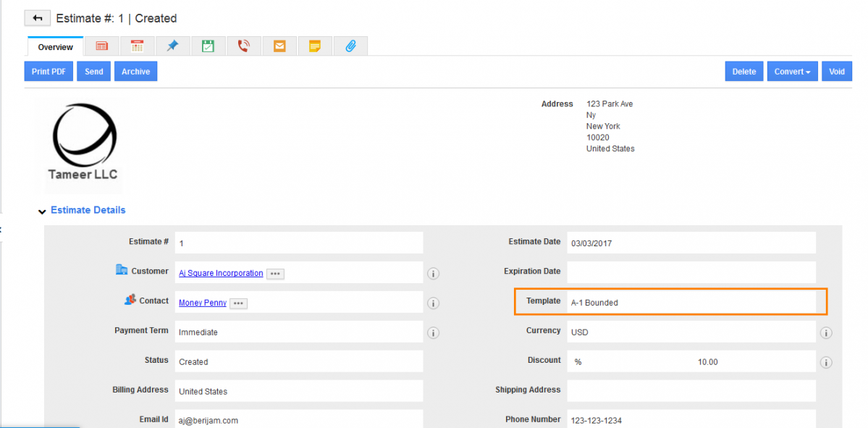This screenshot has width=868, height=428.
Task: Click the Void button
Action: (x=836, y=72)
